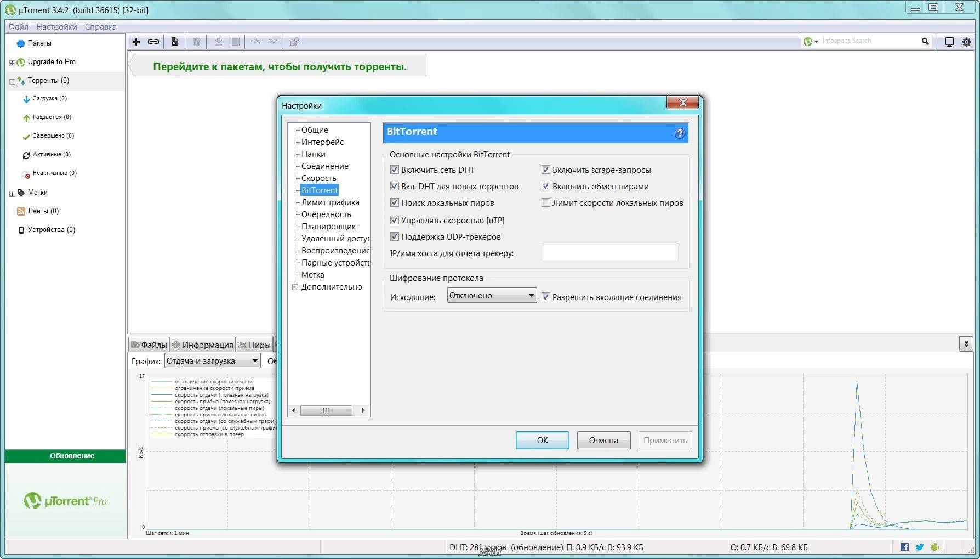Enable Лимит скорости локальных пиров

tap(545, 202)
